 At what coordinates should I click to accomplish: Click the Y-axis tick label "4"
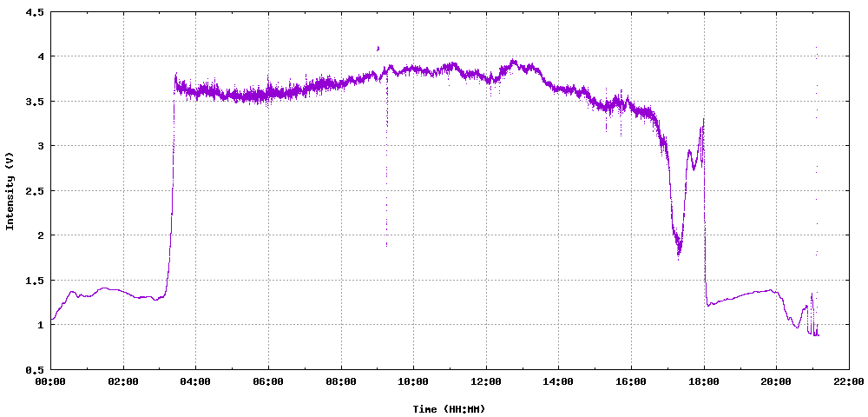coord(41,56)
